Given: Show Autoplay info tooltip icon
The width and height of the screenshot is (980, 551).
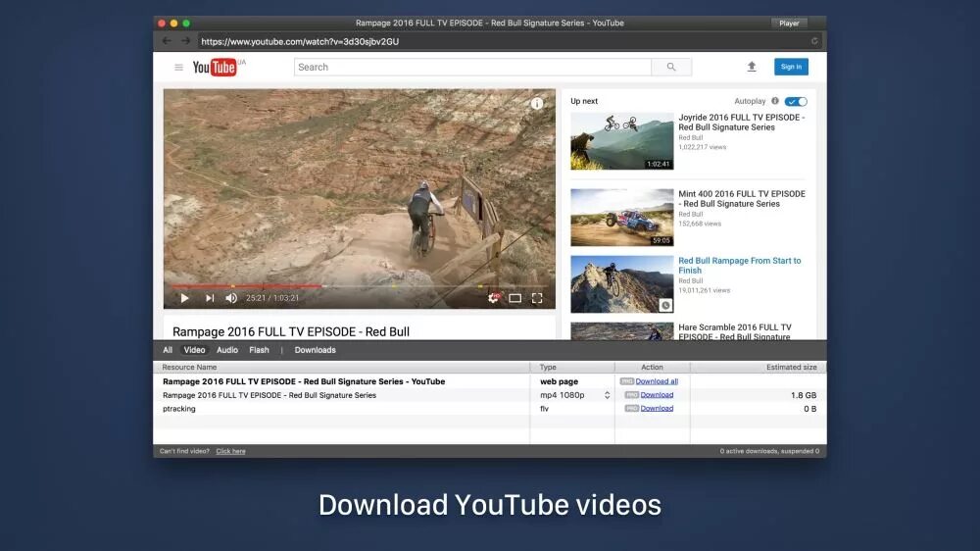Looking at the screenshot, I should (x=775, y=101).
